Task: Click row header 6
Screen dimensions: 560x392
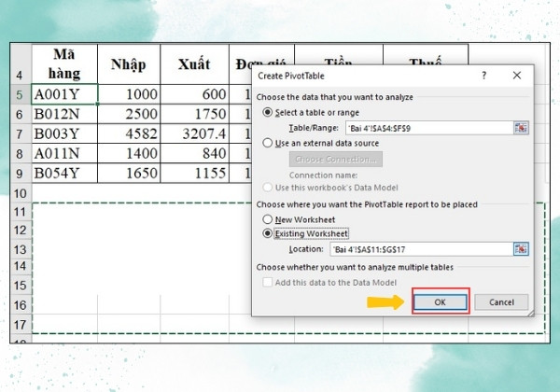Action: tap(21, 114)
